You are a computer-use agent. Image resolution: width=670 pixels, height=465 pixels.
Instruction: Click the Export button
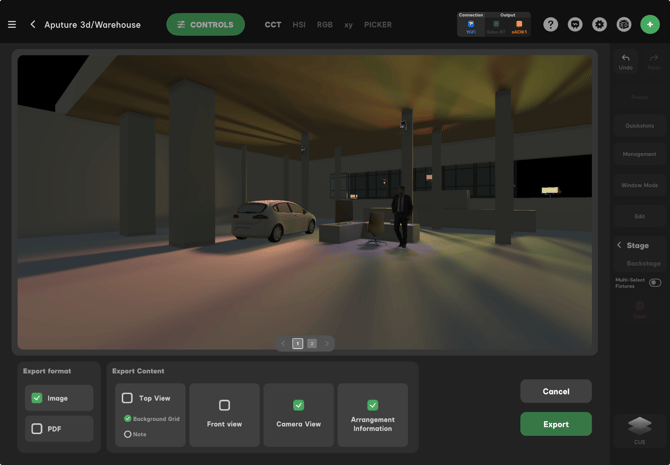(555, 424)
